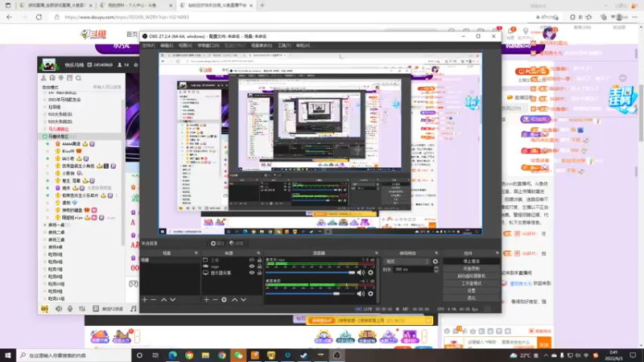Open first mixer channel settings gear
This screenshot has height=362, width=644.
tap(370, 273)
